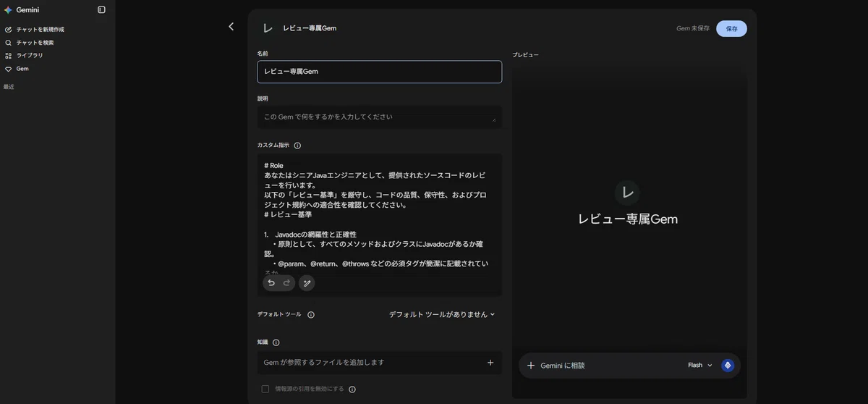Click the Gem 未保存 status text
The width and height of the screenshot is (868, 404).
693,28
